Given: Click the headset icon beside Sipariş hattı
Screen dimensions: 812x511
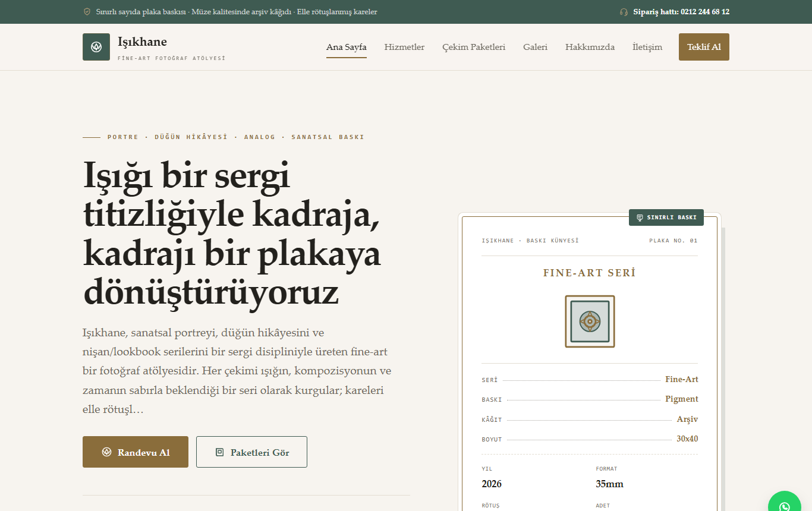Looking at the screenshot, I should (x=624, y=12).
